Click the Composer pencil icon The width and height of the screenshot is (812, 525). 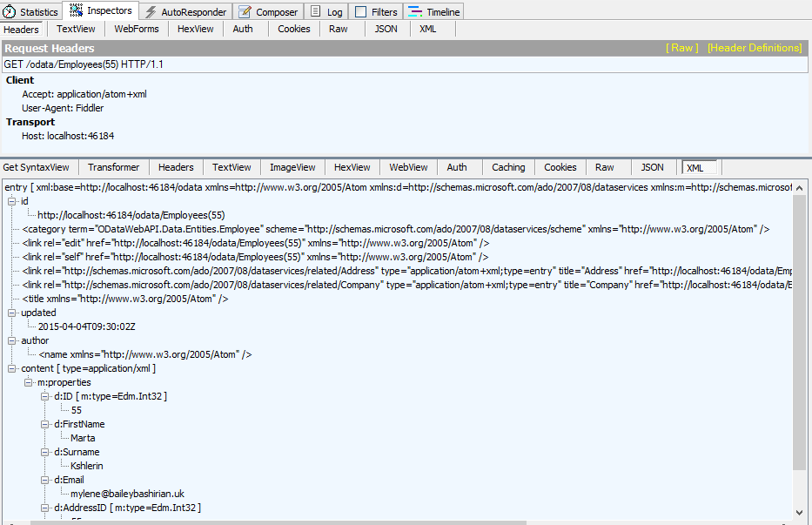click(x=245, y=12)
